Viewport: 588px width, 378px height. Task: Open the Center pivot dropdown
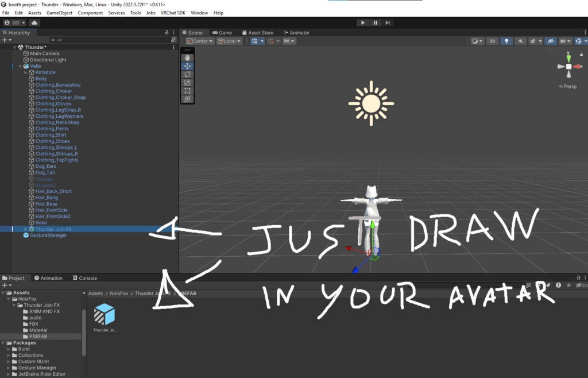point(200,41)
